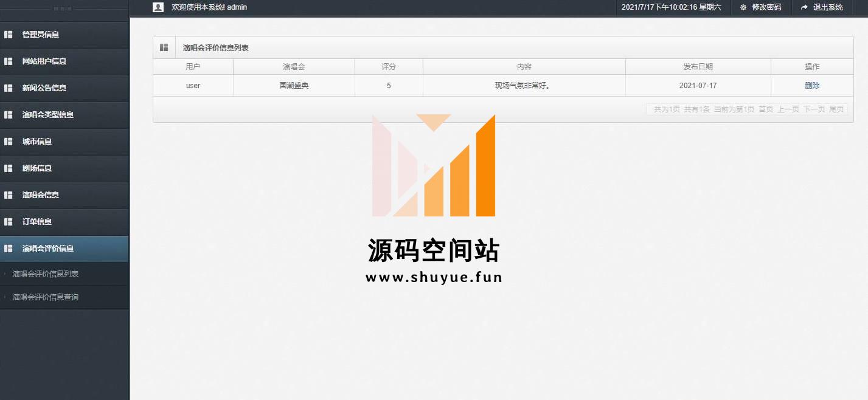
Task: Click the icon beside 城市信息
Action: point(9,142)
